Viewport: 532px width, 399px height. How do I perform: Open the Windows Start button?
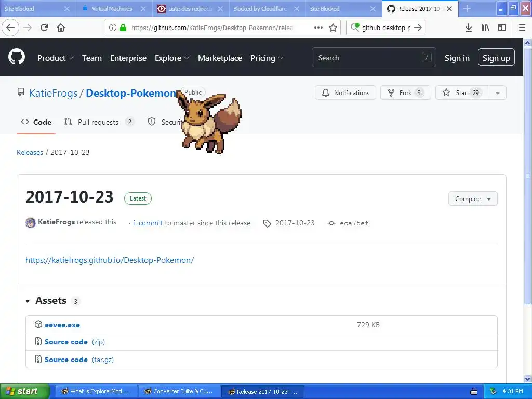pyautogui.click(x=25, y=391)
